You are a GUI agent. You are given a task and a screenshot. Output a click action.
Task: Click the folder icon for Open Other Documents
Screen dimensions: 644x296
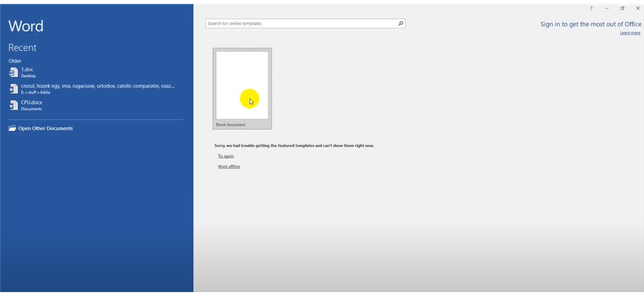pos(12,128)
